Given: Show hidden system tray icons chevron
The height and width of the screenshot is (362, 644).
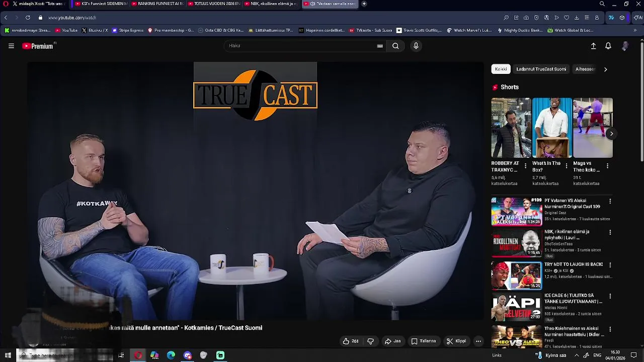Looking at the screenshot, I should 577,355.
